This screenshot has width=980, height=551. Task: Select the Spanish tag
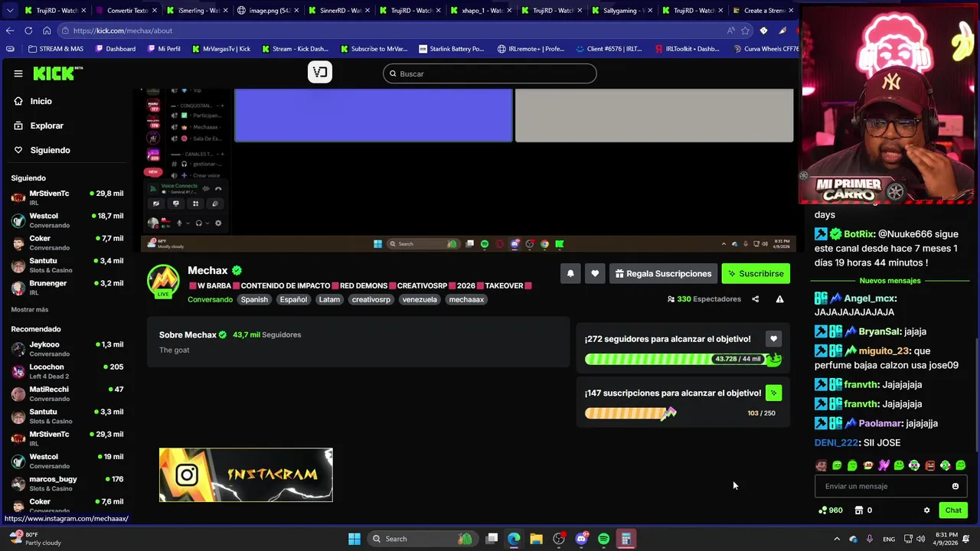(x=254, y=299)
